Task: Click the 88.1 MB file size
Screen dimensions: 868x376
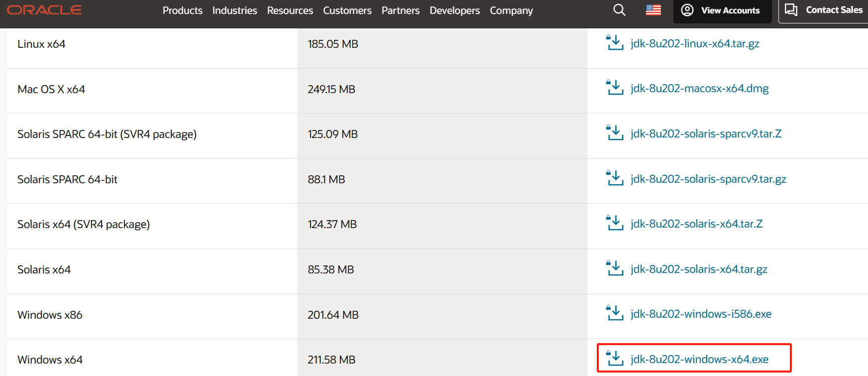Action: coord(326,179)
